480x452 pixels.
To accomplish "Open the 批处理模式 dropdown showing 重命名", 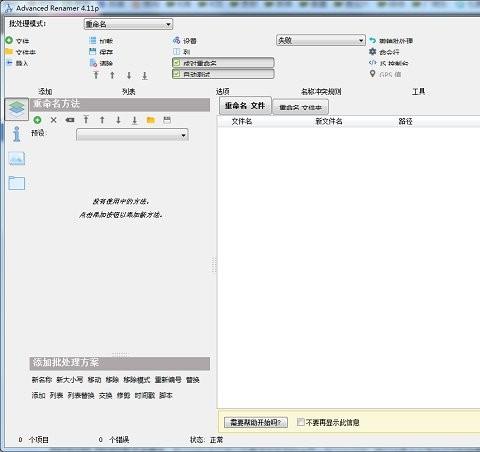I will pyautogui.click(x=128, y=24).
